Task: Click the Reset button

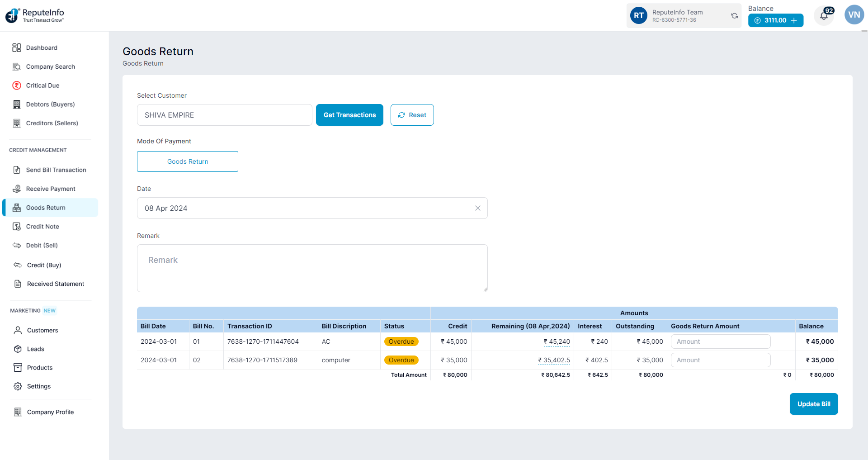Action: (412, 115)
